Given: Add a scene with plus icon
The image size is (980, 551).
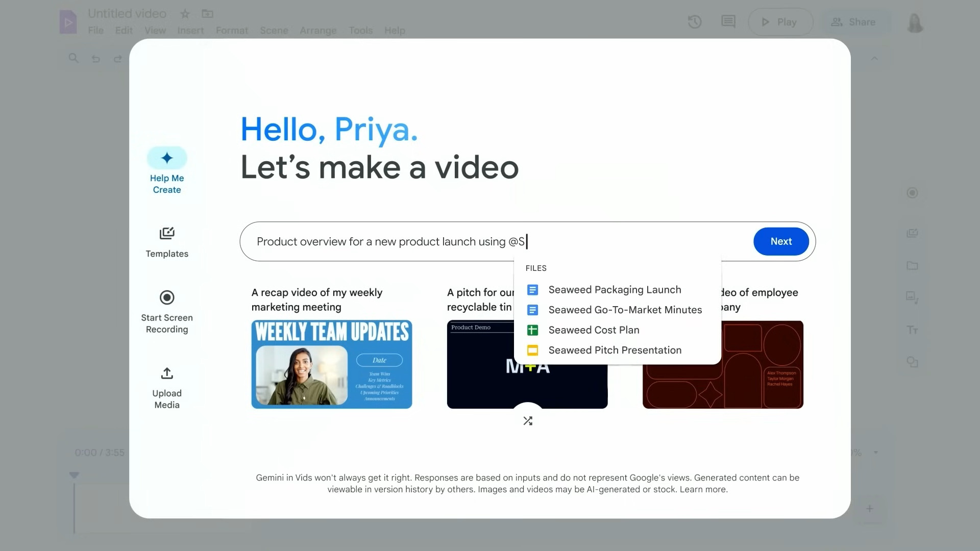Looking at the screenshot, I should [x=870, y=509].
